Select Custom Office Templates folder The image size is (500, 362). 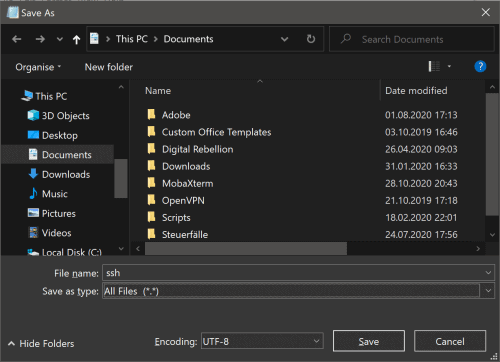click(216, 132)
